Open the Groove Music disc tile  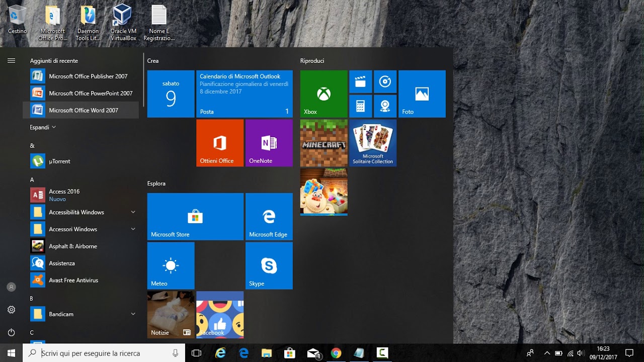[x=385, y=81]
